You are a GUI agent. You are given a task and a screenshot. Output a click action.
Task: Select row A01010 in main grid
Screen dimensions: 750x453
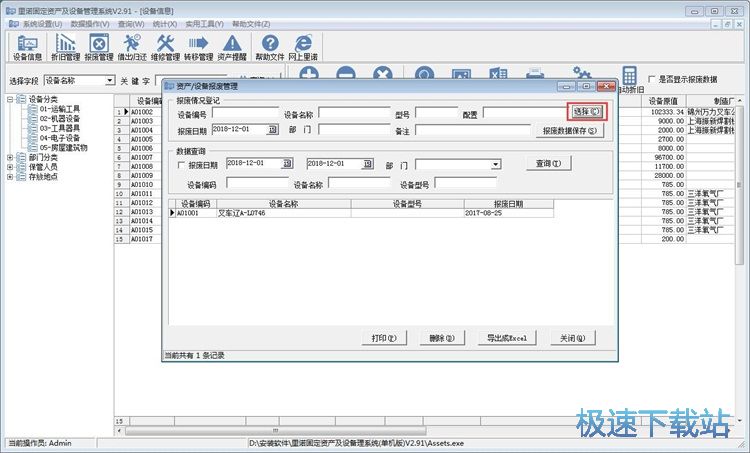(x=142, y=185)
